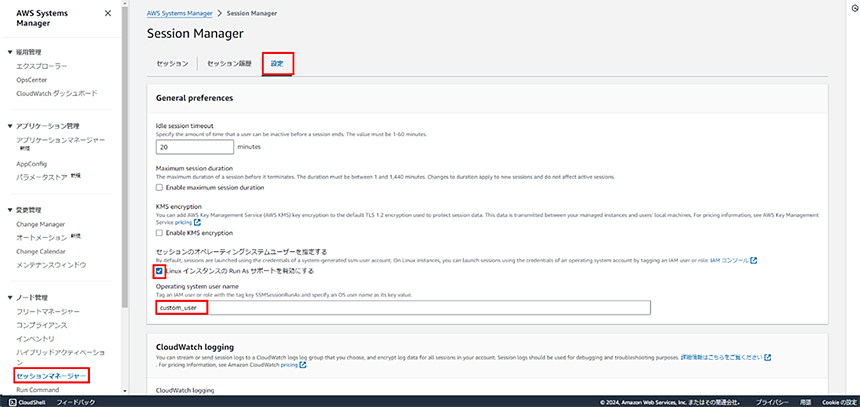Enable KMS encryption checkbox

(160, 233)
